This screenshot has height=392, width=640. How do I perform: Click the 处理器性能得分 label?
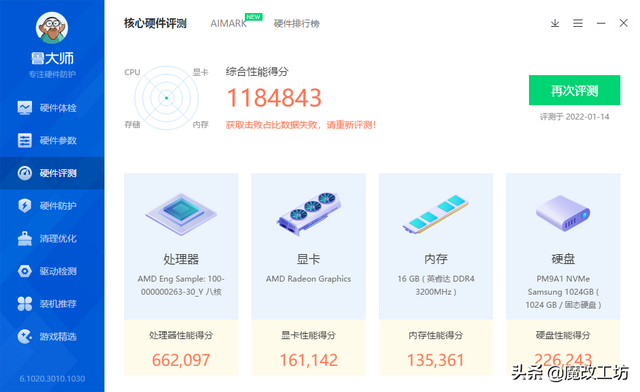pyautogui.click(x=181, y=336)
